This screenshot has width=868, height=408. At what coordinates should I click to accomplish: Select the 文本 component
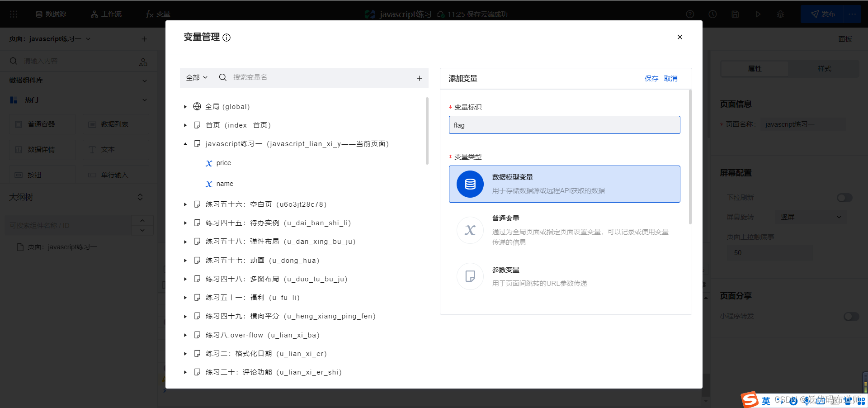click(116, 150)
